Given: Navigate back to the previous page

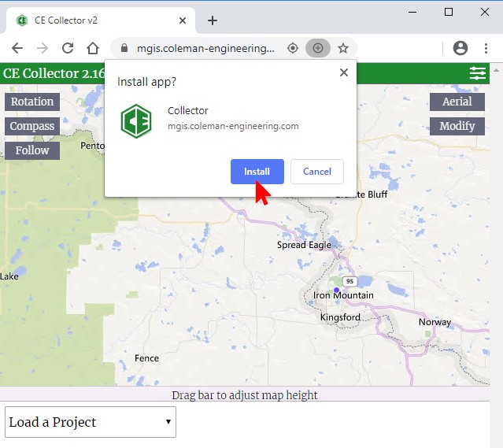Looking at the screenshot, I should pos(17,48).
